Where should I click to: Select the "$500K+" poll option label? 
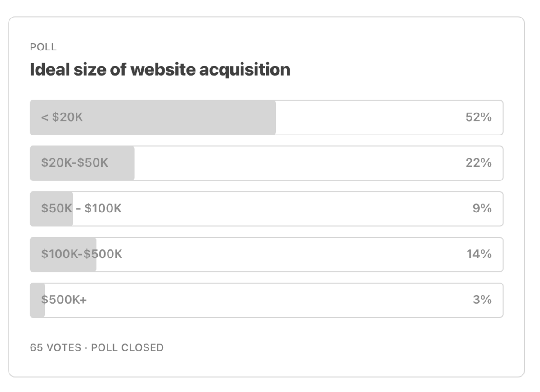point(64,300)
